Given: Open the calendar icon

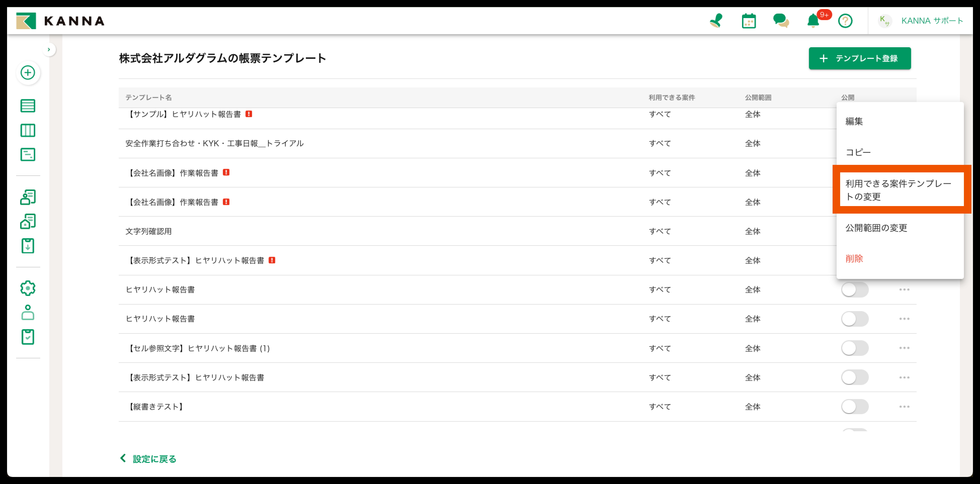Looking at the screenshot, I should (x=748, y=21).
